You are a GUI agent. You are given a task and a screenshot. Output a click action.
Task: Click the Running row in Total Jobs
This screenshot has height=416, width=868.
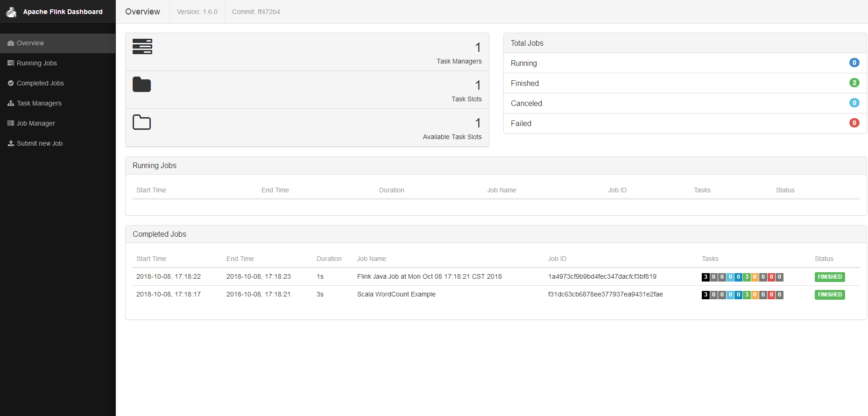pos(685,63)
